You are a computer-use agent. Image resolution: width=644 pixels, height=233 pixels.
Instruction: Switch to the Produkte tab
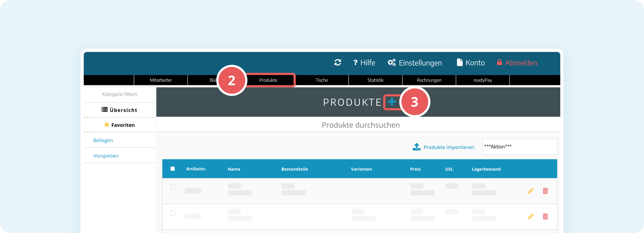tap(268, 80)
